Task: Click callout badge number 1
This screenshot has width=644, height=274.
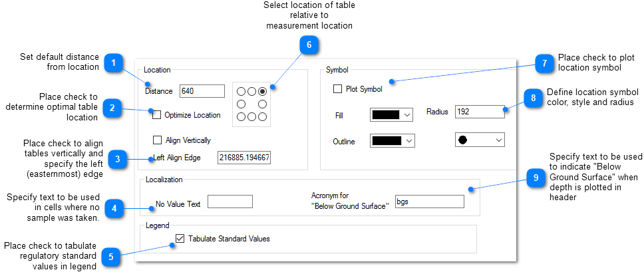Action: (114, 64)
